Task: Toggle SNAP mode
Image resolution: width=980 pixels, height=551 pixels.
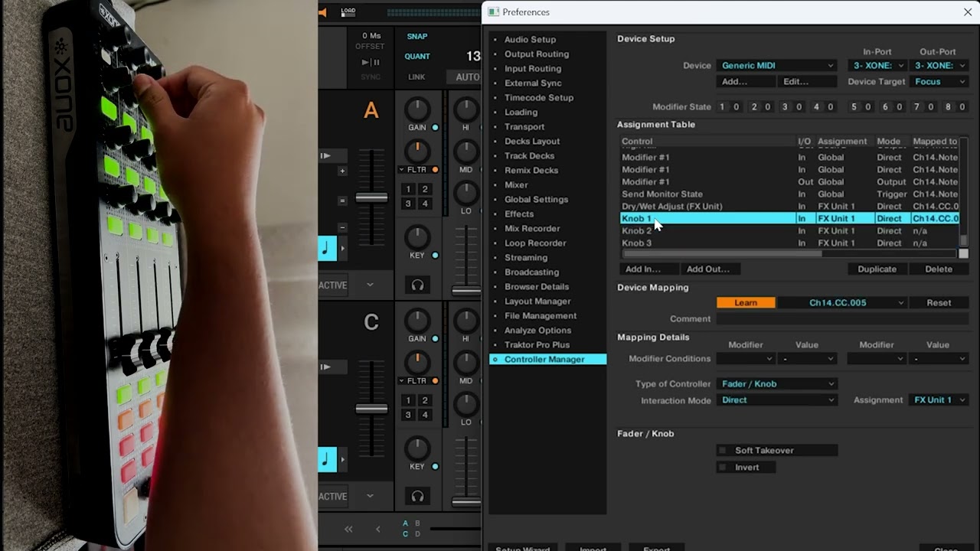Action: pyautogui.click(x=417, y=36)
